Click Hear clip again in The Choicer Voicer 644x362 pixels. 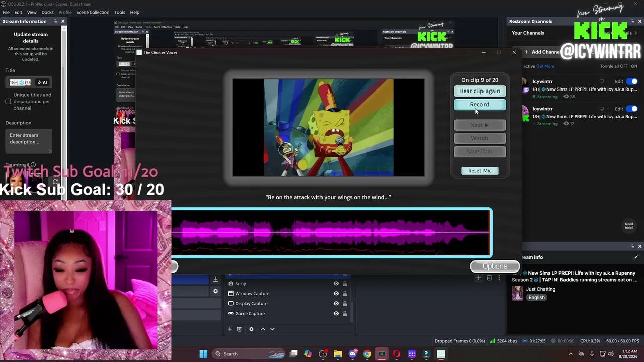479,91
